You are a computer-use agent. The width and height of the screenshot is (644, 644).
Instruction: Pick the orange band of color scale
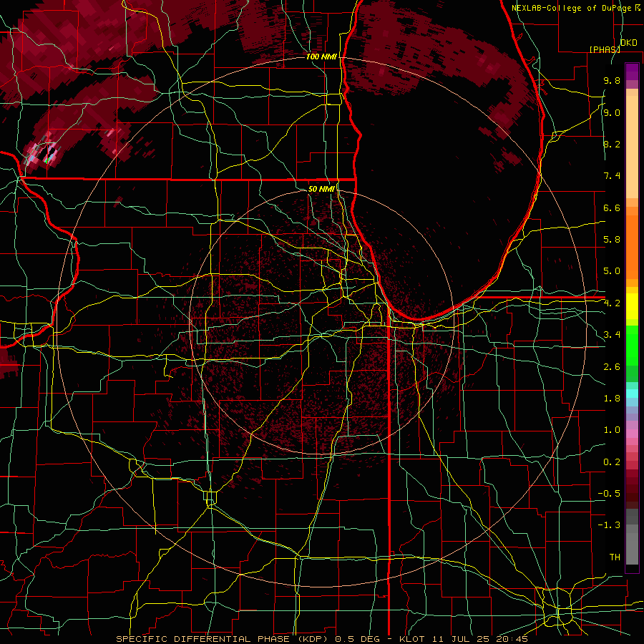(x=632, y=246)
